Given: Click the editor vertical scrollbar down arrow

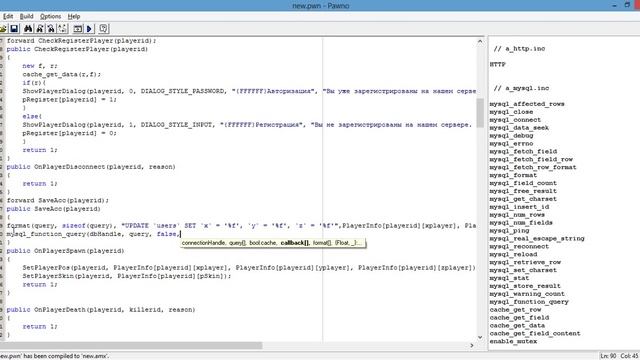Looking at the screenshot, I should 480,337.
